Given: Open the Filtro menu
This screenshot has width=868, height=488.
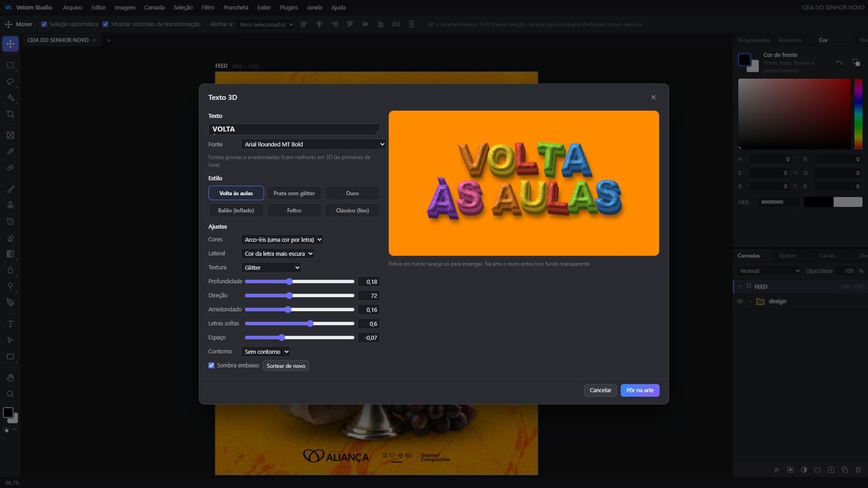Looking at the screenshot, I should pos(208,8).
